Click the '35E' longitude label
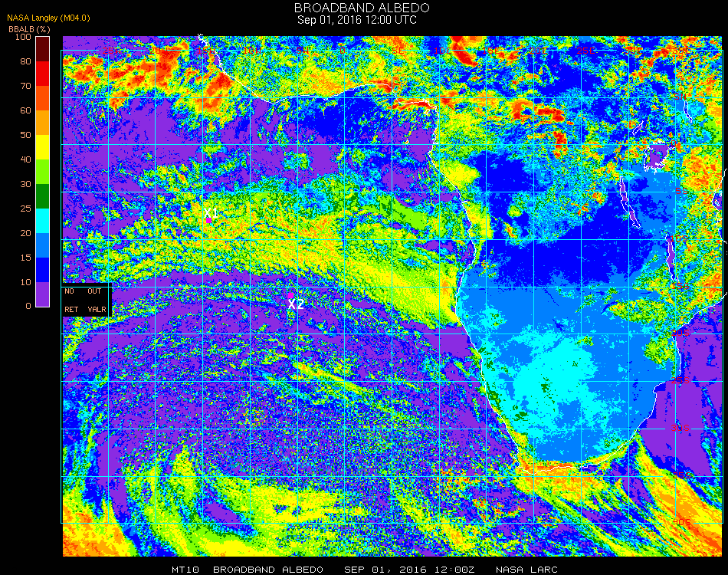The width and height of the screenshot is (728, 575). (680, 51)
